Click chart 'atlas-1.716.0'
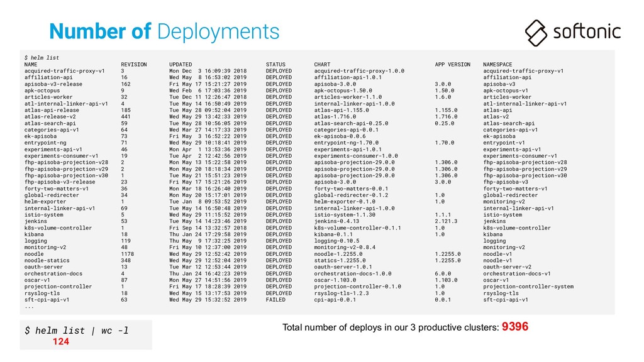644x362 pixels. [335, 117]
